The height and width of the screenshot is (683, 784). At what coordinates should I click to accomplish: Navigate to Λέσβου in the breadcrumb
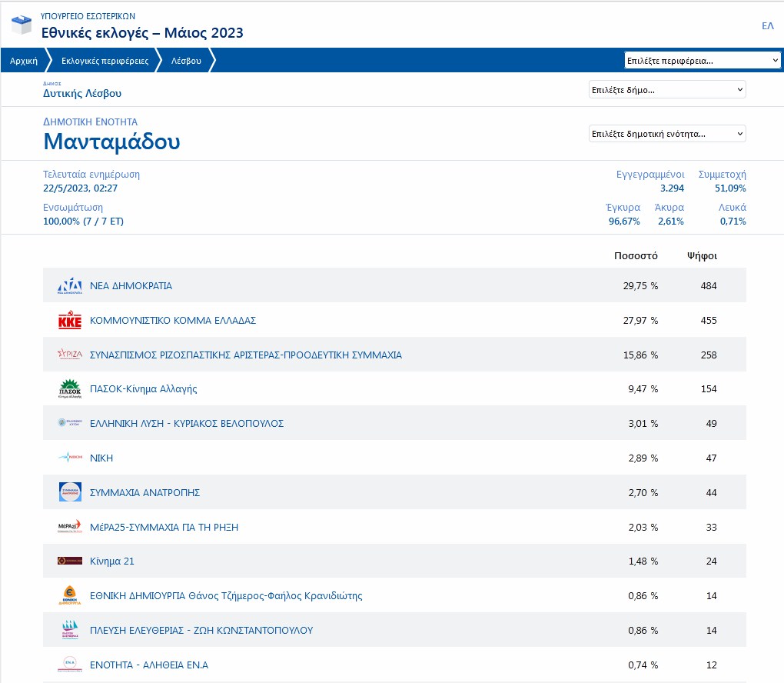click(x=186, y=61)
